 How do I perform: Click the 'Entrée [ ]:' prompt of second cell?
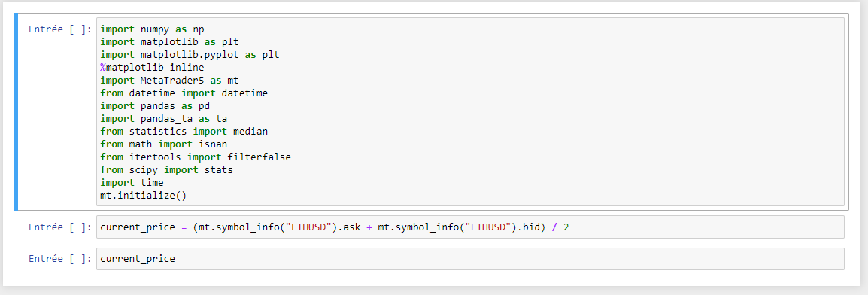[59, 227]
